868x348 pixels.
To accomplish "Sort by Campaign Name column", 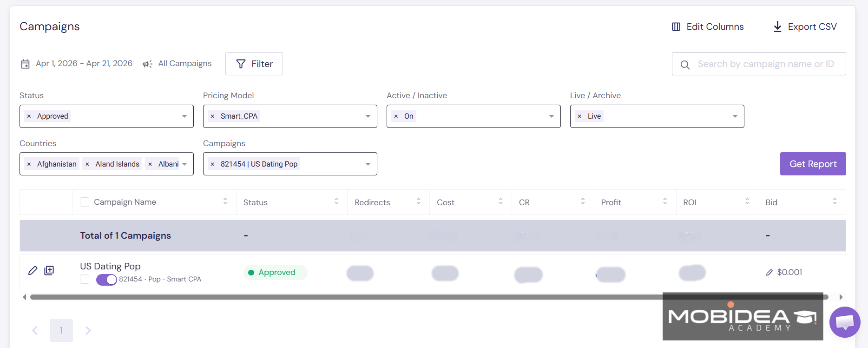I will pyautogui.click(x=225, y=201).
